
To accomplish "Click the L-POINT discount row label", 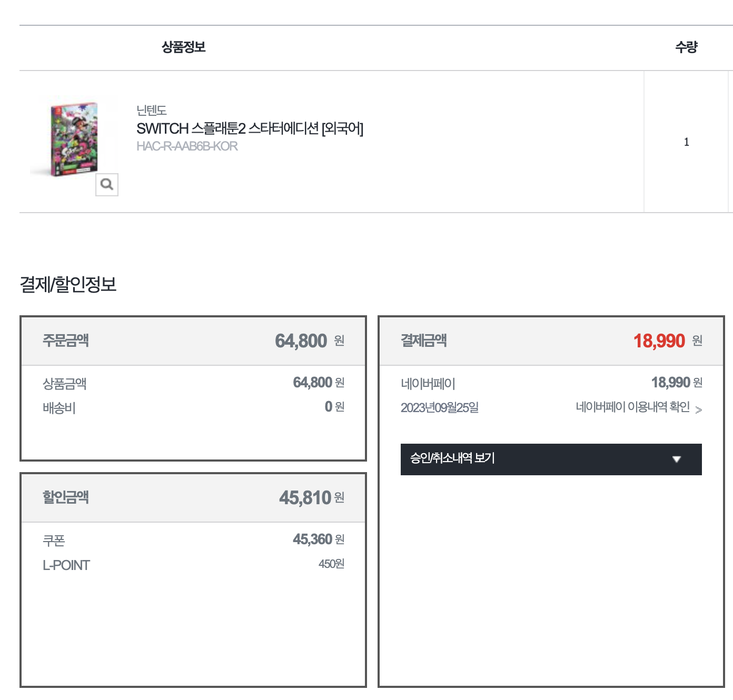I will click(x=66, y=565).
